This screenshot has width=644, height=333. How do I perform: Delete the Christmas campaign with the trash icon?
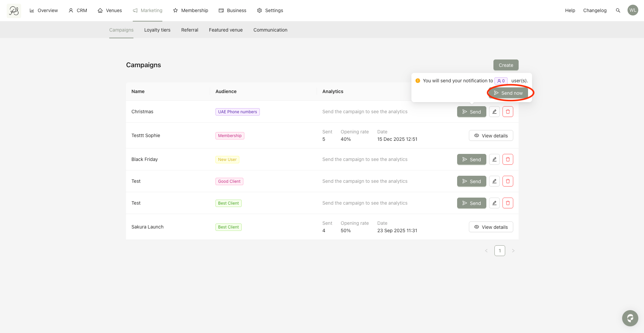508,112
